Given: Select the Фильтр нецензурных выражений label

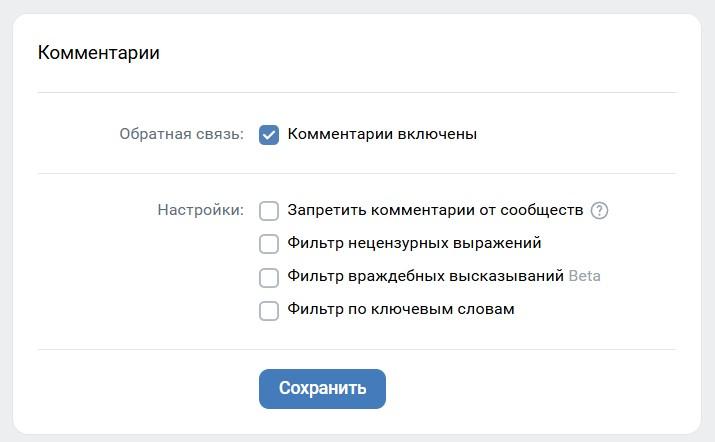Looking at the screenshot, I should coord(414,243).
